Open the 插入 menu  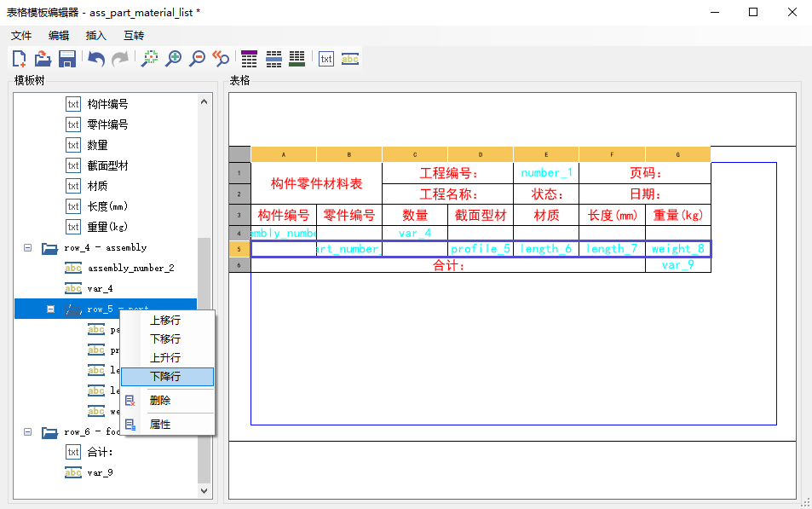pyautogui.click(x=96, y=35)
